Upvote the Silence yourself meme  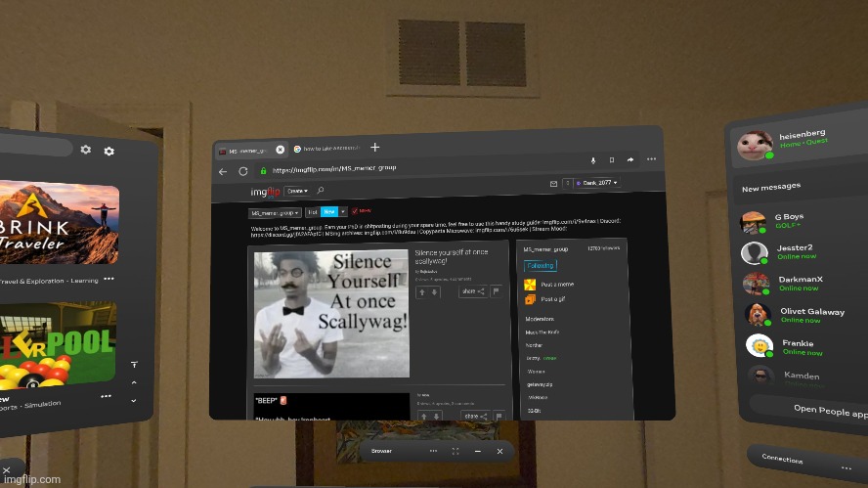click(422, 291)
